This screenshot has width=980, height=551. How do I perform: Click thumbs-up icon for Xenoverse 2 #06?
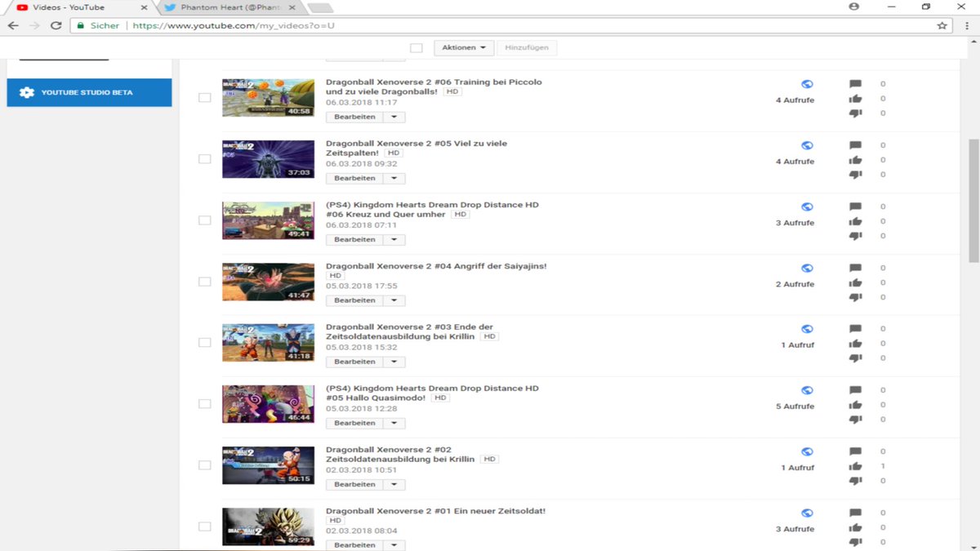pyautogui.click(x=855, y=99)
